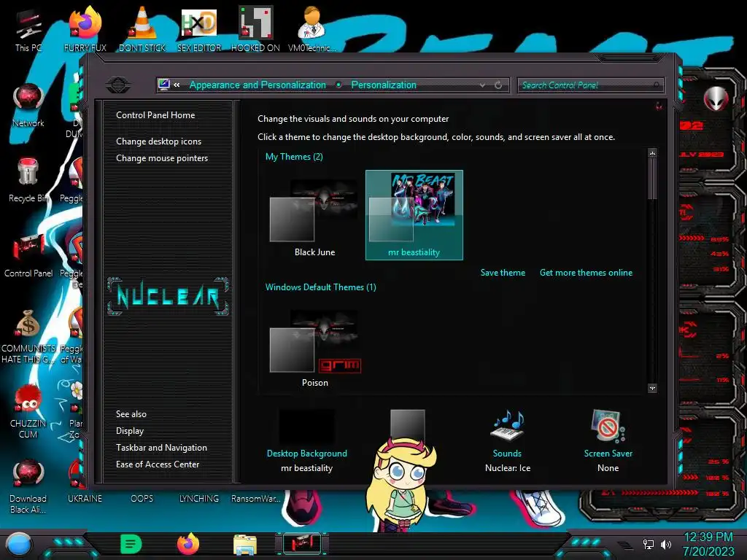Click the Desktop Background black preview

pos(306,426)
